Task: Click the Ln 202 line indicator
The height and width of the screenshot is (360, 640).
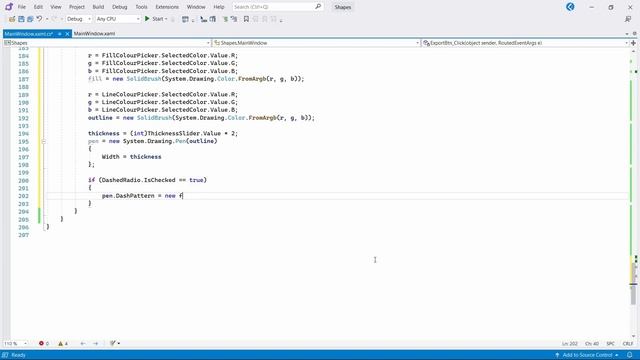Action: 570,344
